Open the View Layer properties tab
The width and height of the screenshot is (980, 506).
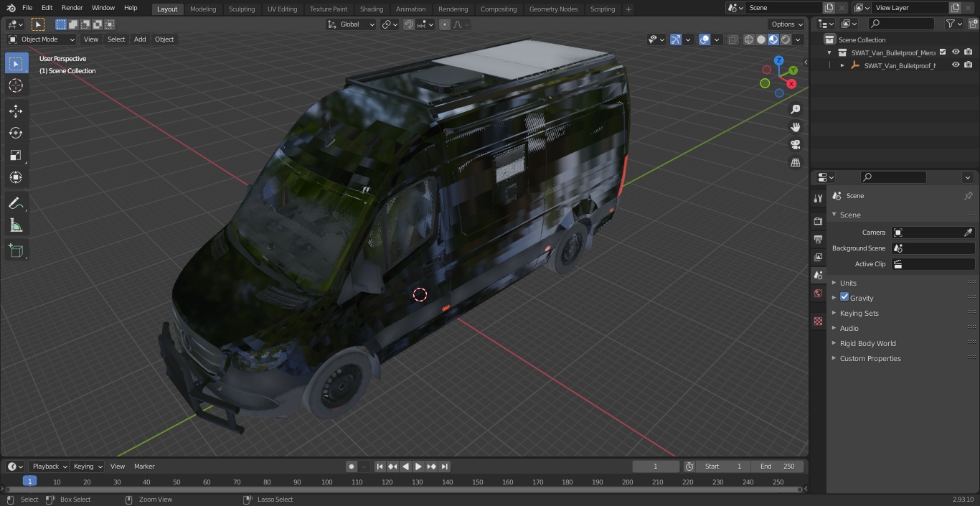coord(818,257)
